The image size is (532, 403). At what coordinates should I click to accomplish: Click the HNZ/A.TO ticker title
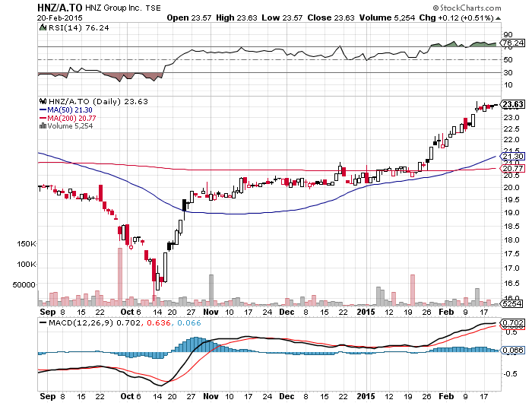[x=60, y=8]
